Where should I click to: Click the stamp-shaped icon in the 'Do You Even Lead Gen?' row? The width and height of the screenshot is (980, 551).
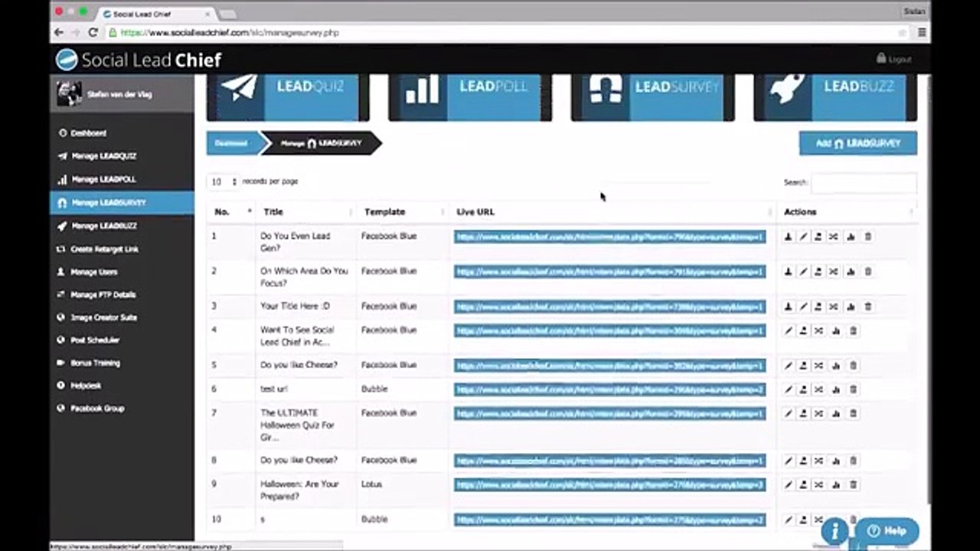(x=788, y=236)
